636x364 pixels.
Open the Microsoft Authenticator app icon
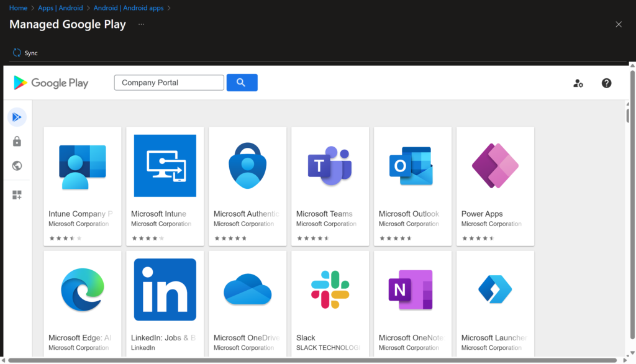point(247,166)
